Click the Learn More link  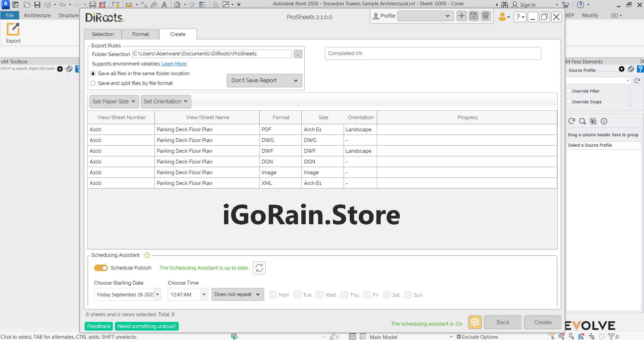174,64
